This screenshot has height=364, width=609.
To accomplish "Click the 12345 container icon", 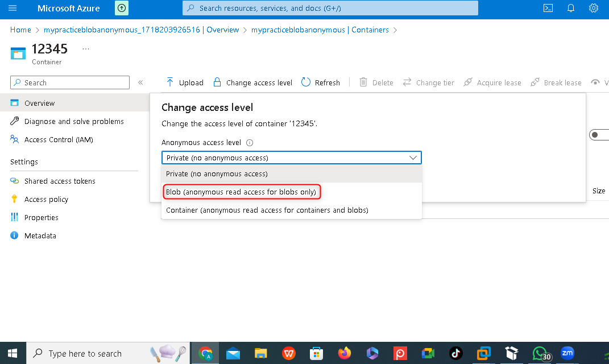I will 18,53.
